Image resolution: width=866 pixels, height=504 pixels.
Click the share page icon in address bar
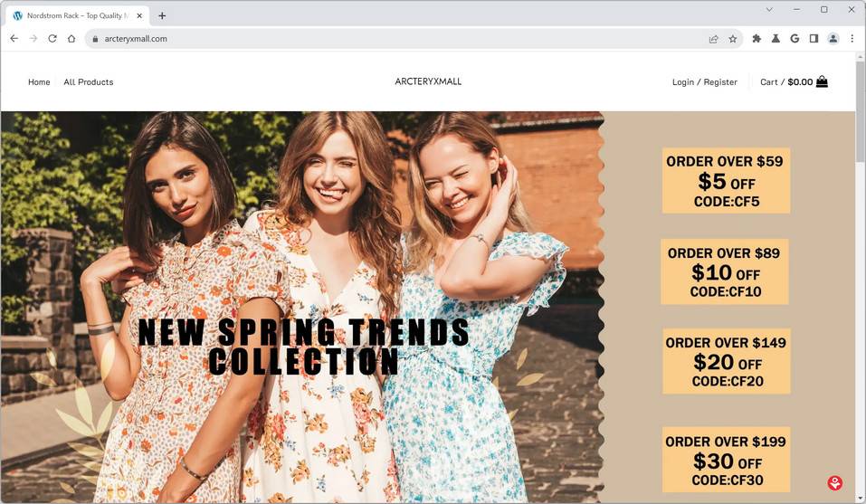[x=714, y=39]
